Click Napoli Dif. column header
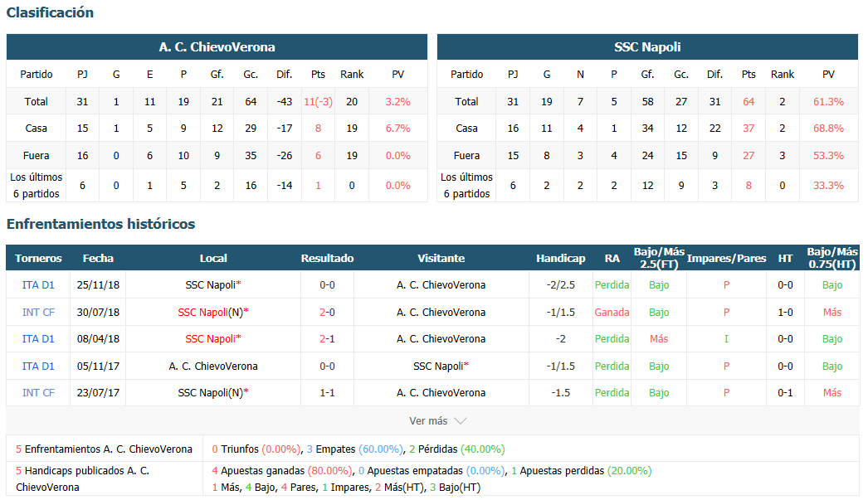This screenshot has width=868, height=500. click(714, 74)
